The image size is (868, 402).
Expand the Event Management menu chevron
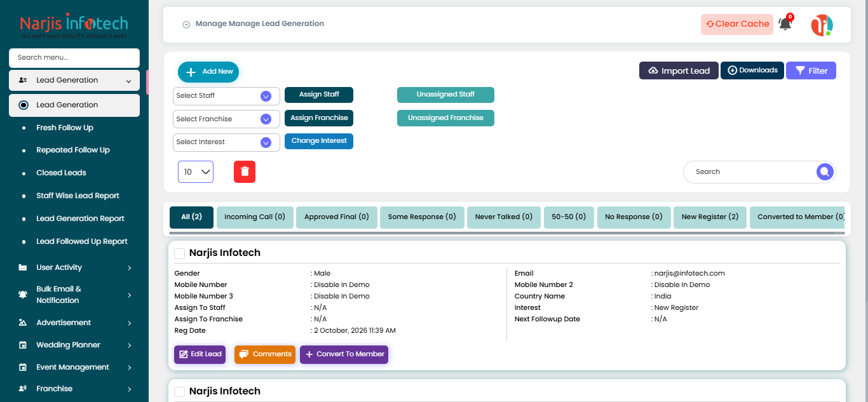coord(130,368)
